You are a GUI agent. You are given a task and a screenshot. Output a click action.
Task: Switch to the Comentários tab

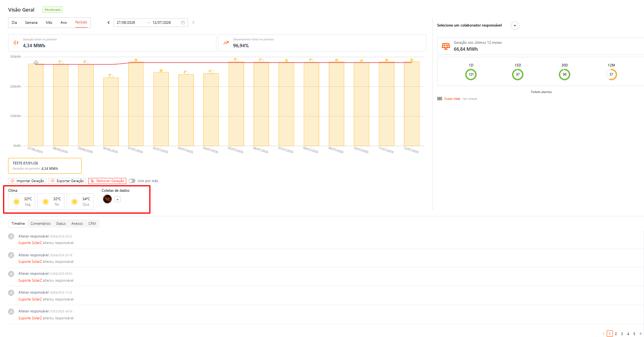coord(40,224)
